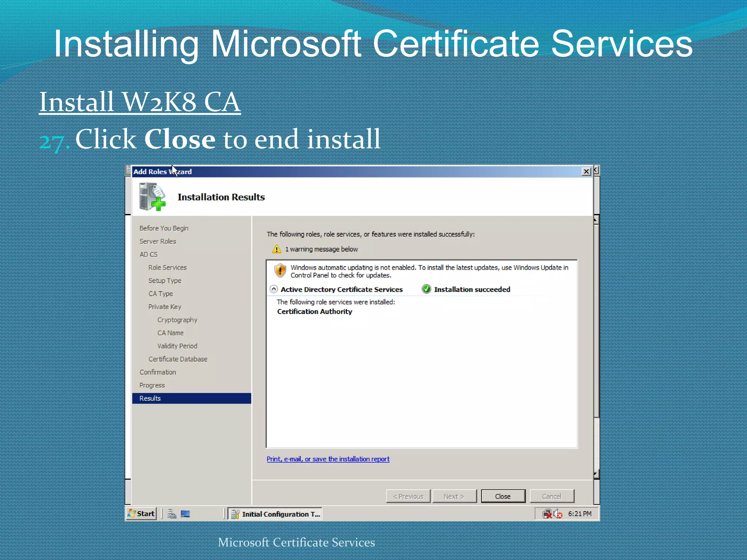The width and height of the screenshot is (747, 560).
Task: Select the Progress step
Action: coord(152,385)
